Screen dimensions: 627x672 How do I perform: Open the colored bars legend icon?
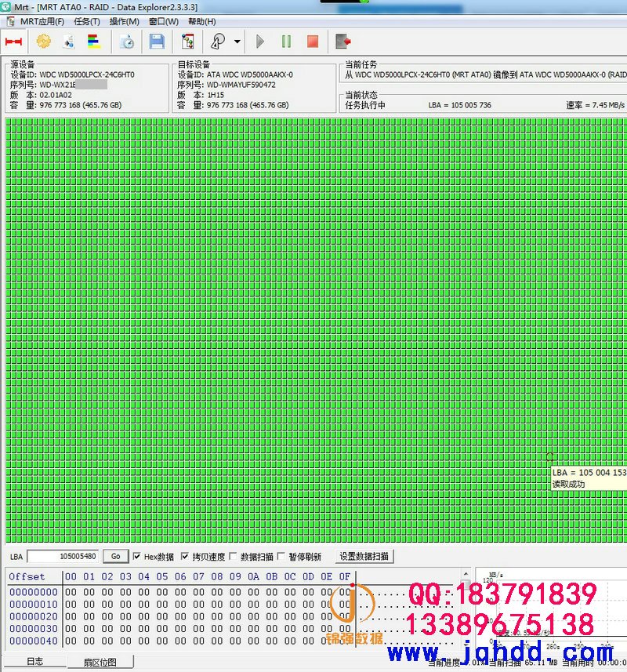pos(94,42)
